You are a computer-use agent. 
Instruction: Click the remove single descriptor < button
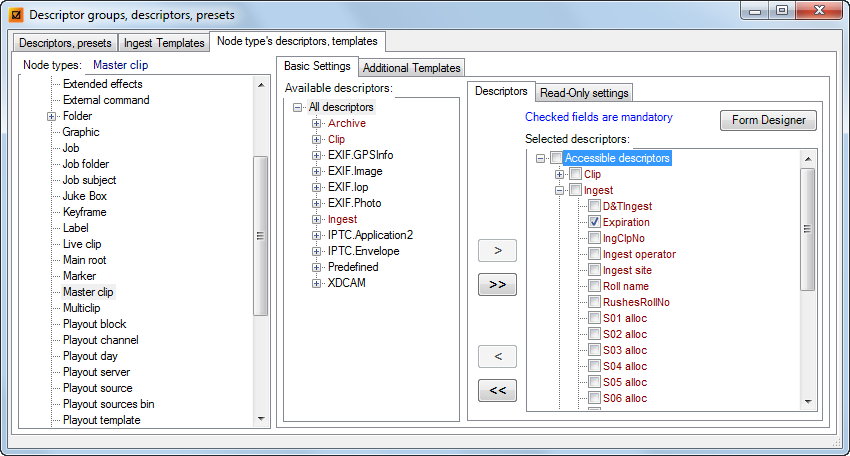coord(498,356)
